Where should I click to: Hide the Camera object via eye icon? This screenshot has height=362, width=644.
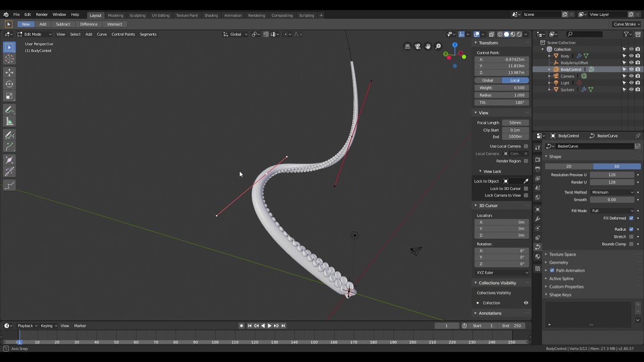(631, 76)
